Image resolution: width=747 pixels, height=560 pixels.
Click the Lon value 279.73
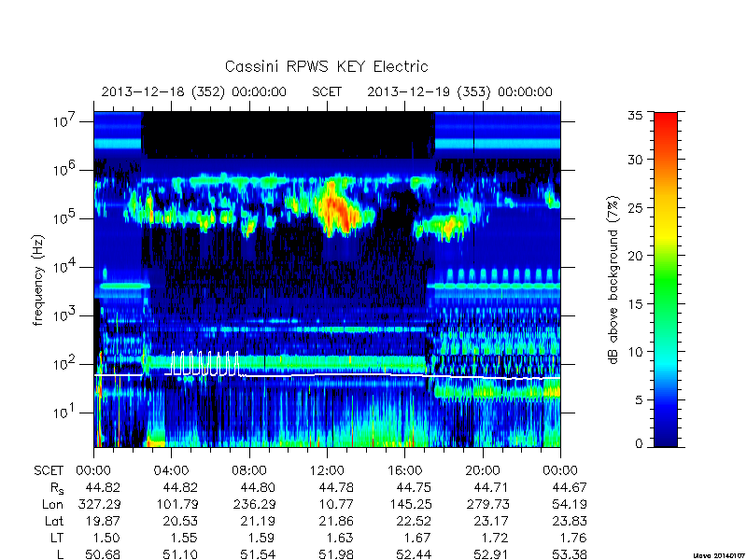click(487, 504)
